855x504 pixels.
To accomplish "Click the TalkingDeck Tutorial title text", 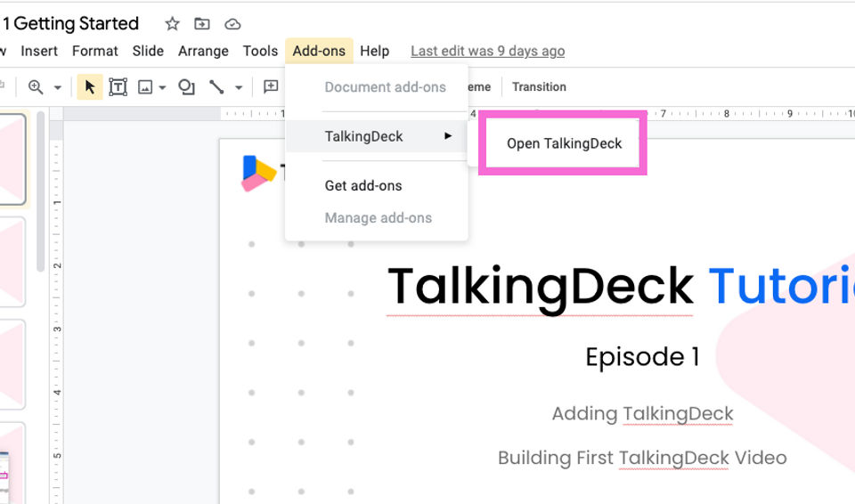I will 621,286.
